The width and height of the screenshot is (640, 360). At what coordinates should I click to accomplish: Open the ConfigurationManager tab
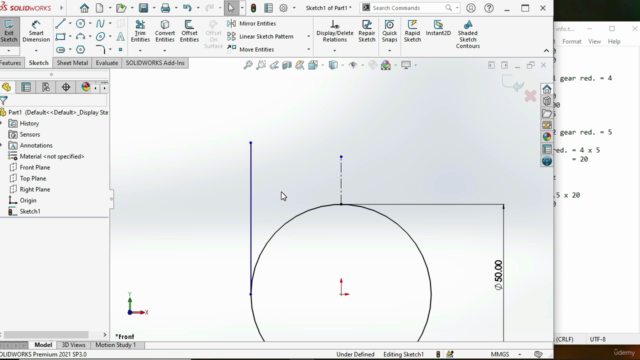[46, 87]
